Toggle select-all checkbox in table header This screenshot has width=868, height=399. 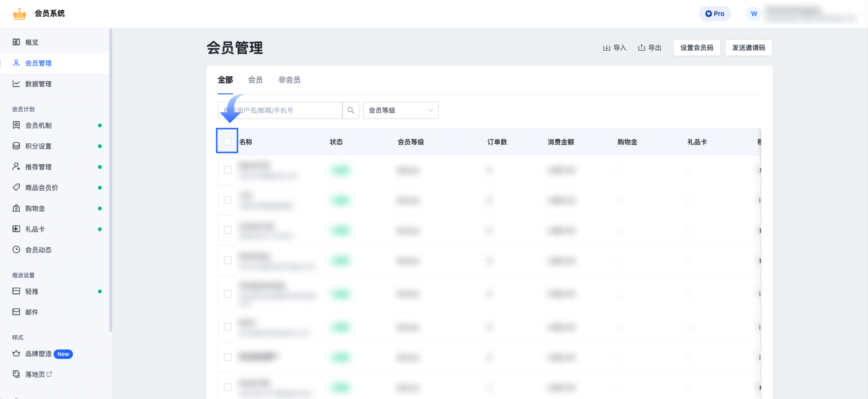tap(227, 141)
